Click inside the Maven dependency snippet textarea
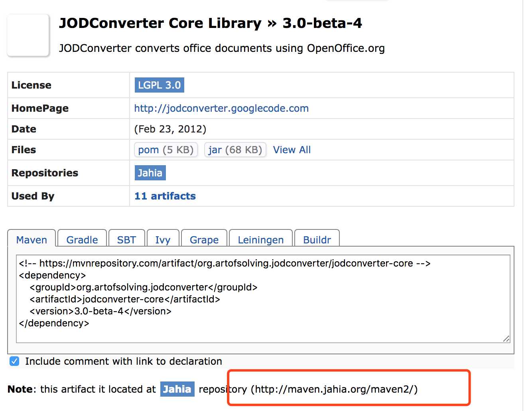 pyautogui.click(x=263, y=299)
